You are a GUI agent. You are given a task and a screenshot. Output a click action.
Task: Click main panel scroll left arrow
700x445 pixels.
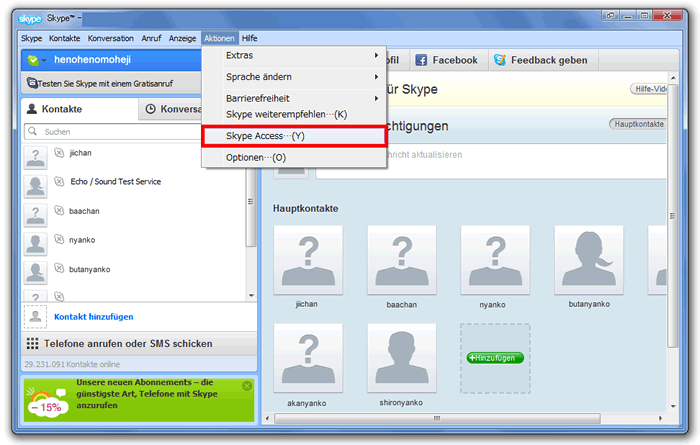coord(267,419)
